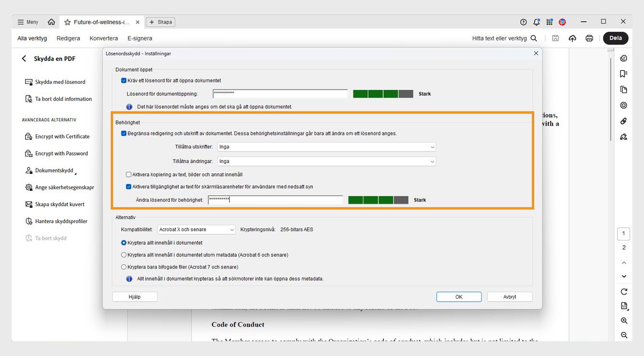This screenshot has width=644, height=356.
Task: Go to previous page with up arrow
Action: point(624,263)
